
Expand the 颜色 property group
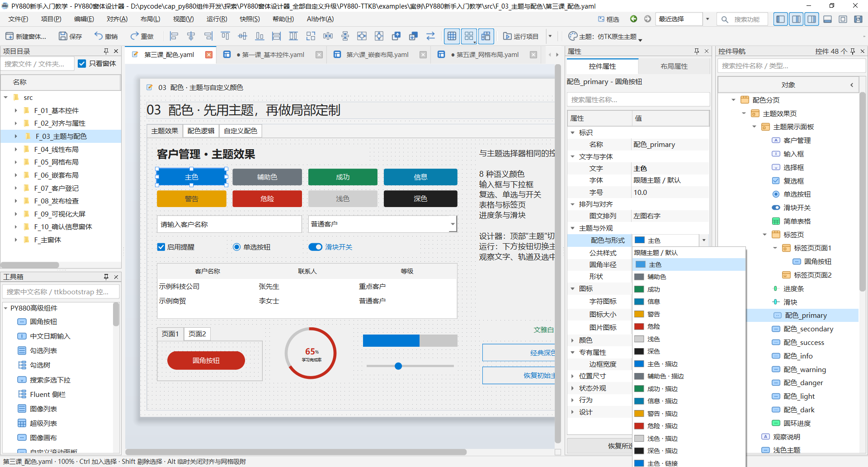click(x=572, y=340)
